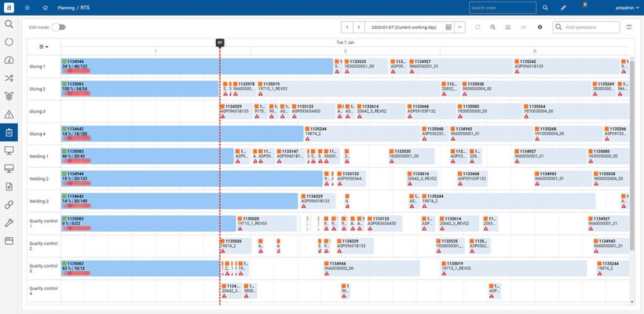The width and height of the screenshot is (644, 314).
Task: Open the resource list dropdown menu
Action: click(43, 46)
